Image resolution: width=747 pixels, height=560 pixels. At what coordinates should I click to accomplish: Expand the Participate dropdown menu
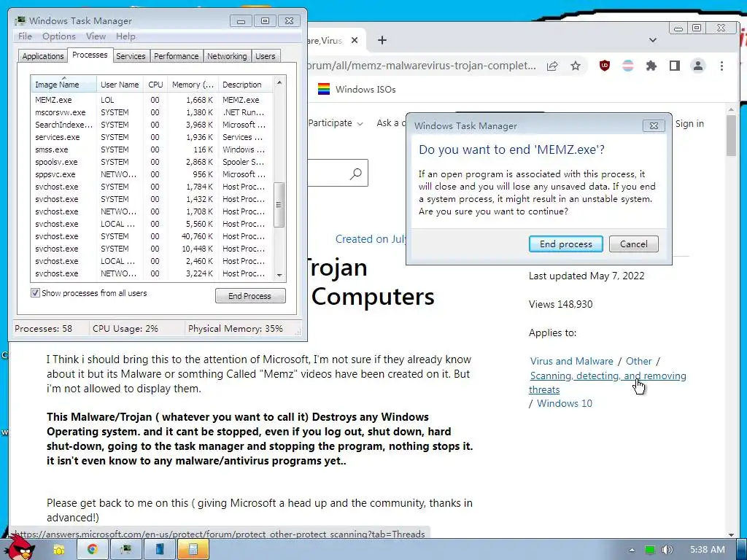pyautogui.click(x=336, y=122)
